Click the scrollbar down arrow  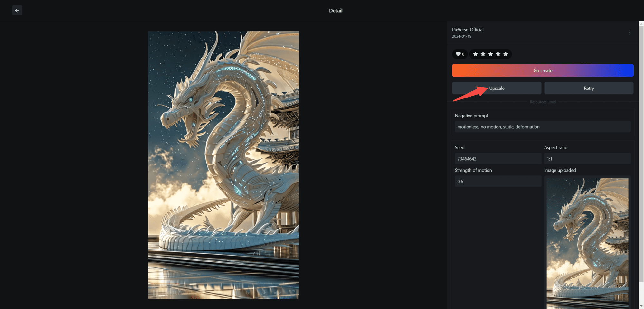(x=641, y=306)
